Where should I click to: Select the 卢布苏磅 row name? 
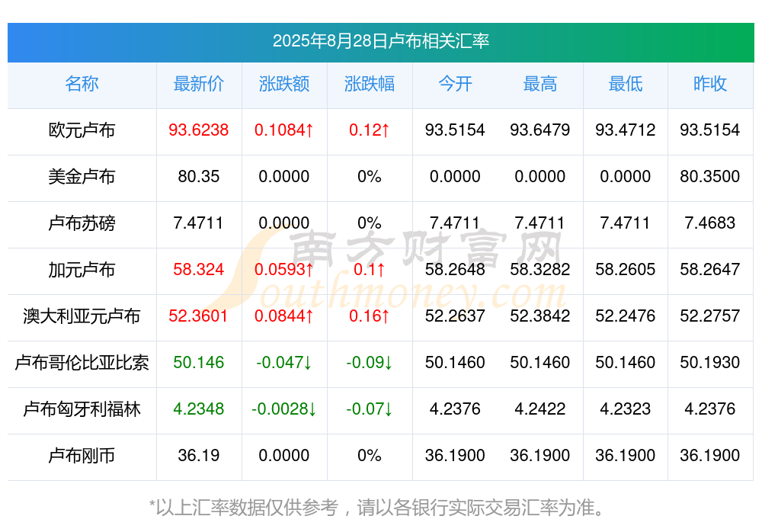pyautogui.click(x=82, y=223)
